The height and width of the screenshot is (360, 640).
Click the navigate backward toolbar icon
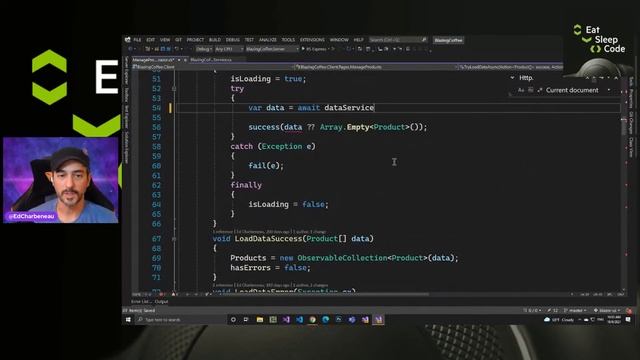click(130, 49)
